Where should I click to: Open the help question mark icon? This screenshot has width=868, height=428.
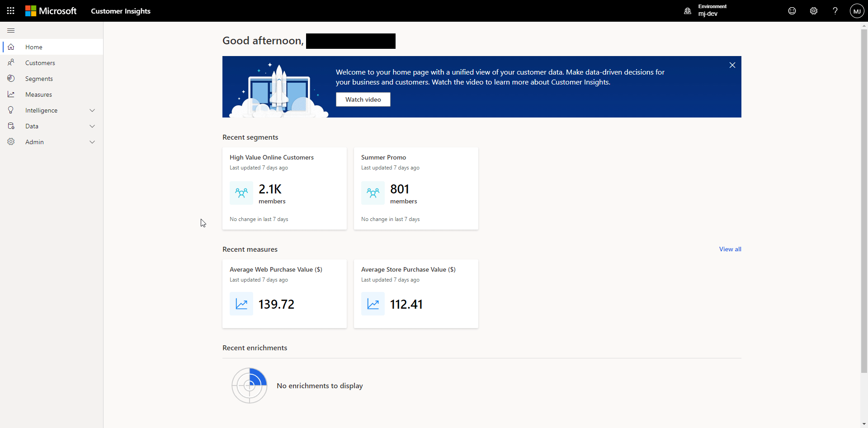835,11
